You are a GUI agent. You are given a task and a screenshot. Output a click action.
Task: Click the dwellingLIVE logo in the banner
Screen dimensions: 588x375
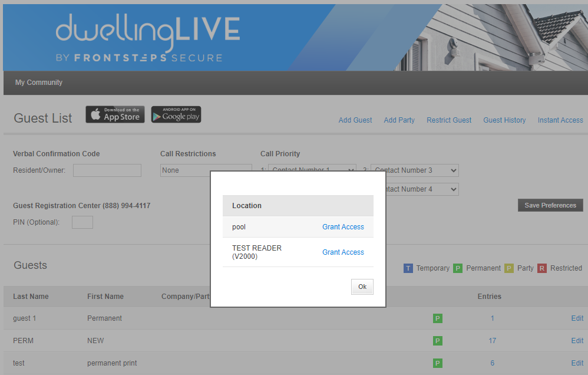[x=147, y=38]
